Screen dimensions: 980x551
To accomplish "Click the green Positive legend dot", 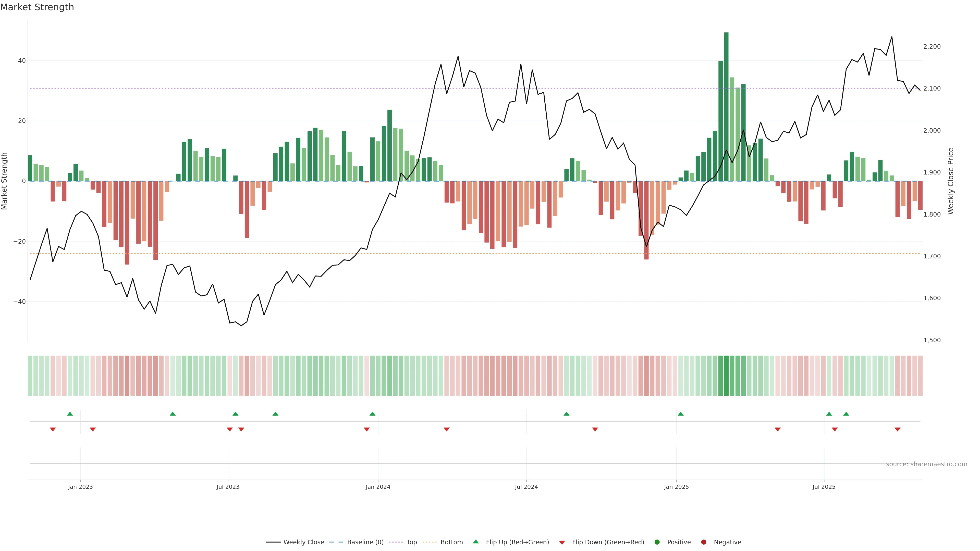I will pyautogui.click(x=657, y=542).
